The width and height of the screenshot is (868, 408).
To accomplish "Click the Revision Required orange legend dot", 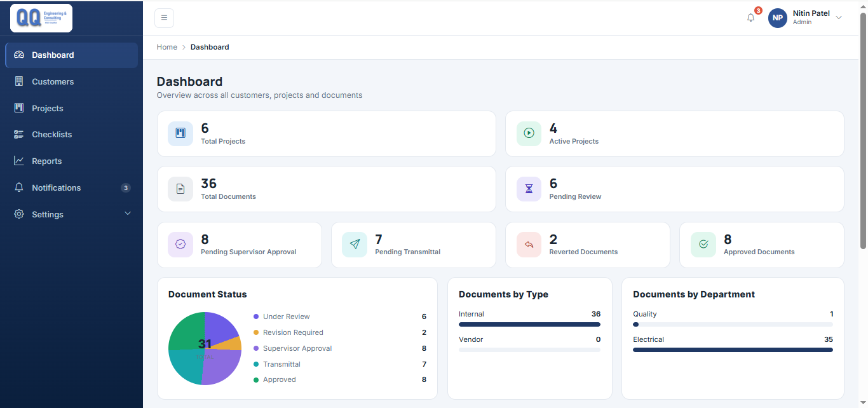I will [256, 332].
